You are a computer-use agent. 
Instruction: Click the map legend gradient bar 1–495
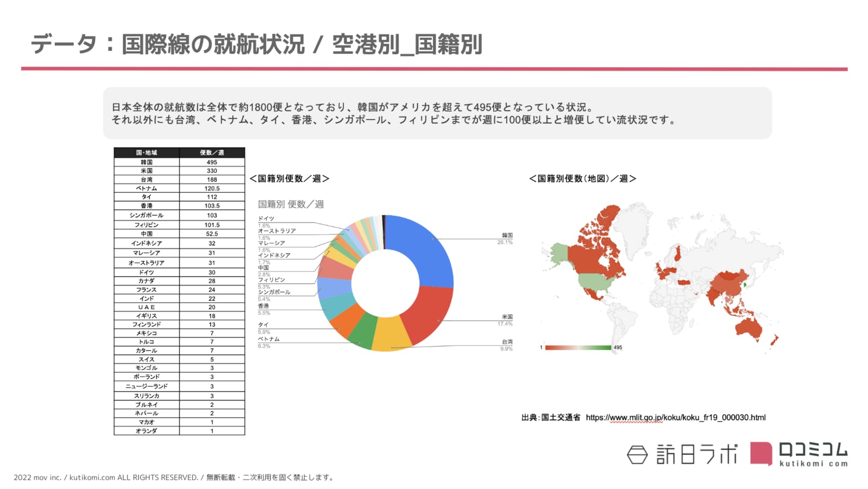tap(578, 347)
